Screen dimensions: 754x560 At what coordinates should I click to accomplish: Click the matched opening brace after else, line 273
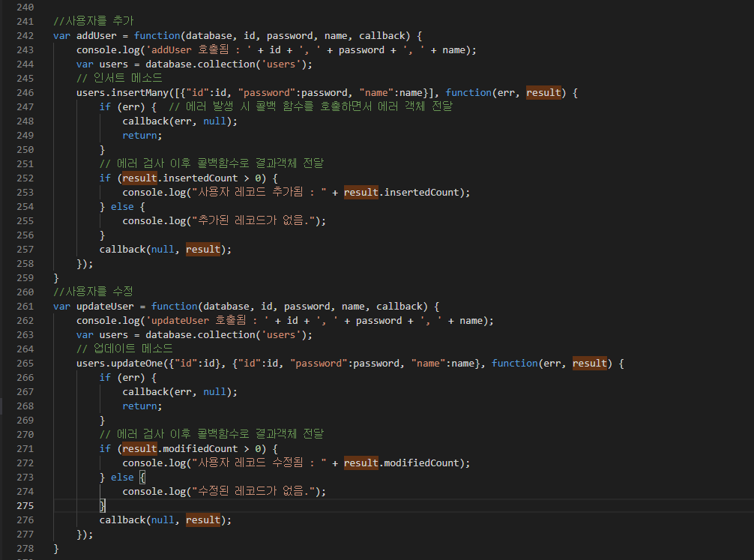(142, 478)
